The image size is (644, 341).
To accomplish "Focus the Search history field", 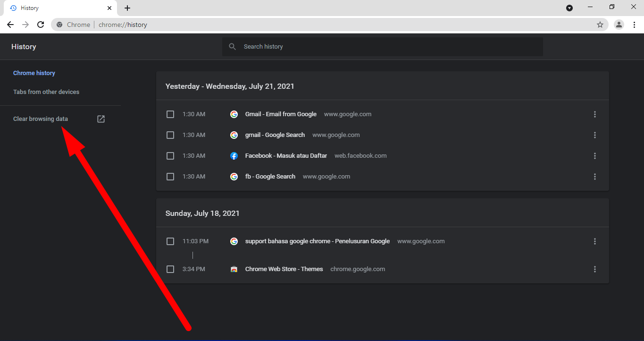I will point(383,47).
